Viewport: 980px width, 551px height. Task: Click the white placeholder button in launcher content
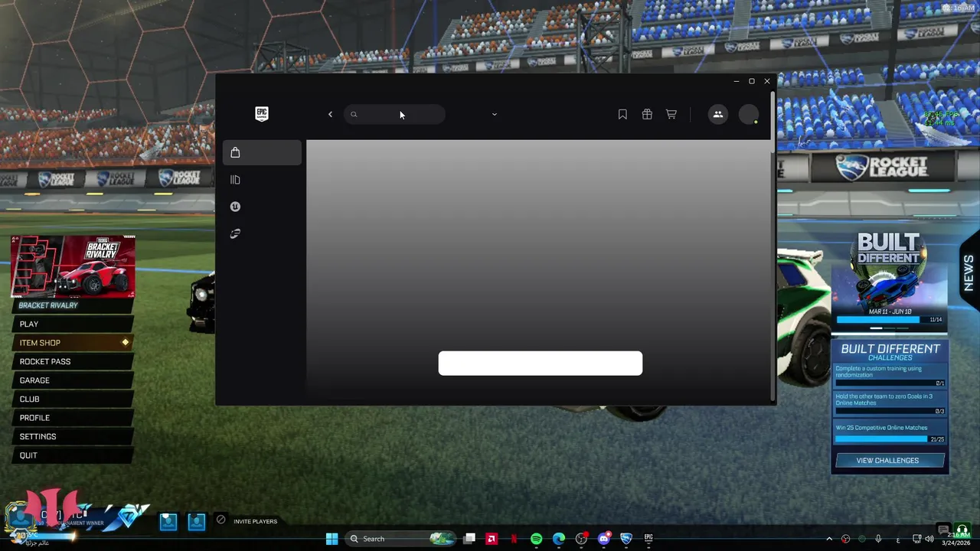pos(541,364)
